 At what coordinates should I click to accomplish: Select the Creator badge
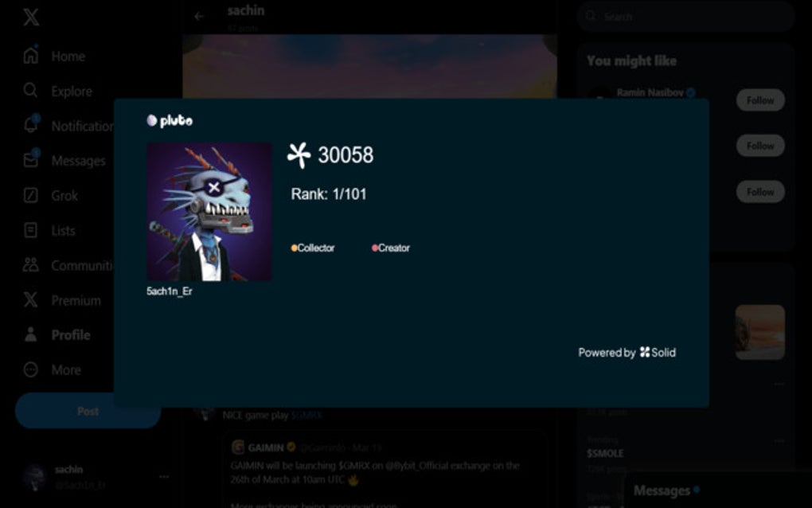coord(390,248)
